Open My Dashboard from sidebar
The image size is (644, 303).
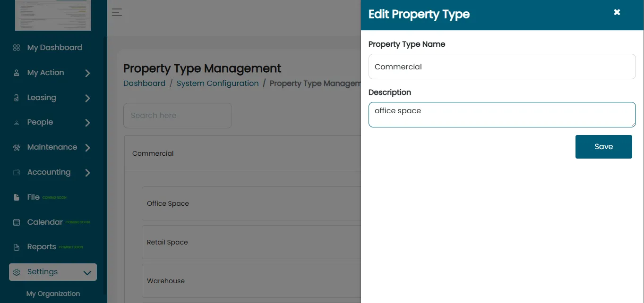pyautogui.click(x=55, y=48)
